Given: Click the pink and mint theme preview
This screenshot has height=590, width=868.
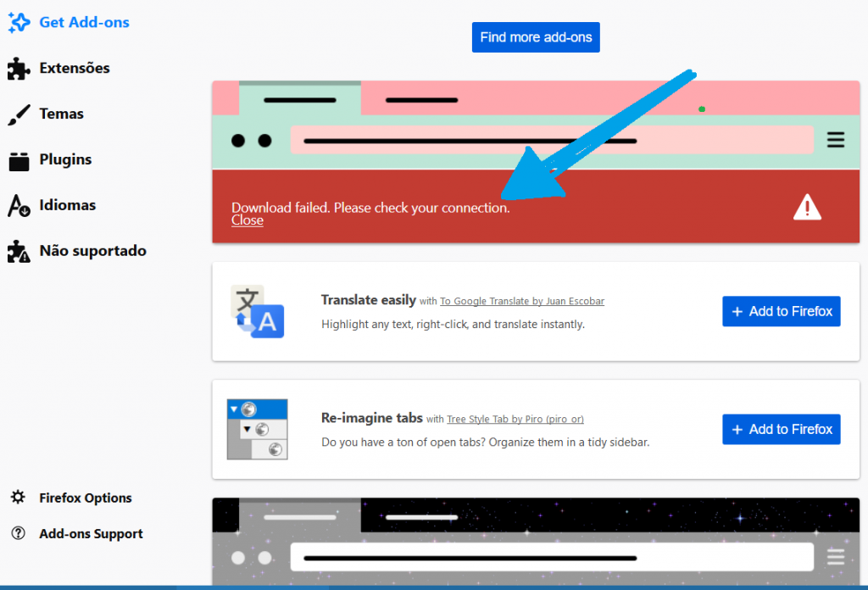Looking at the screenshot, I should (x=536, y=125).
